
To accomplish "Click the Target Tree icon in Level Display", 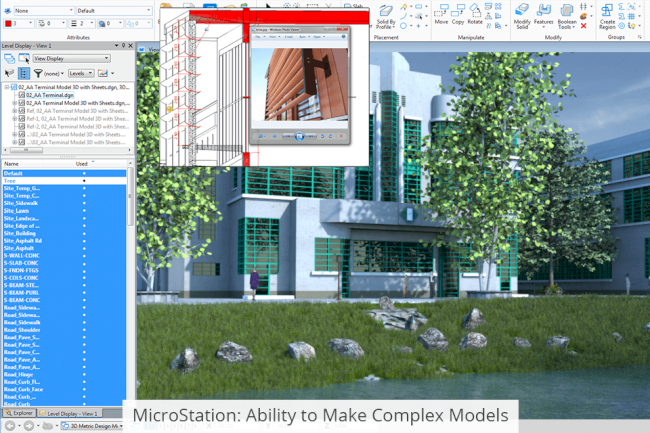I will pyautogui.click(x=24, y=73).
